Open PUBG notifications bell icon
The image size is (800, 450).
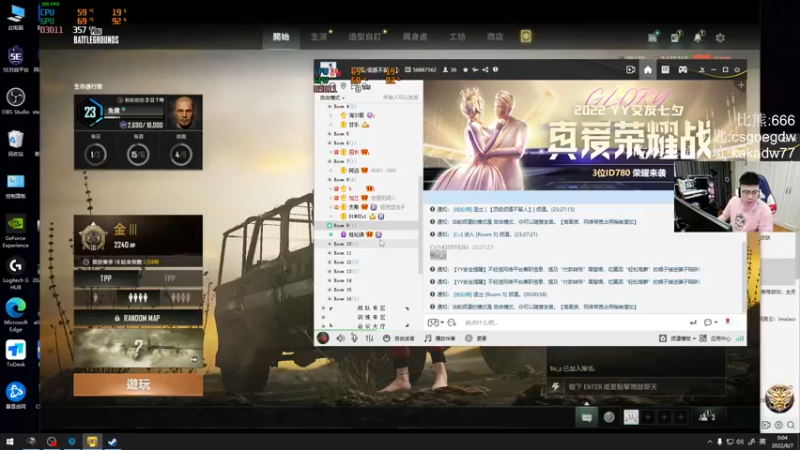click(x=698, y=37)
